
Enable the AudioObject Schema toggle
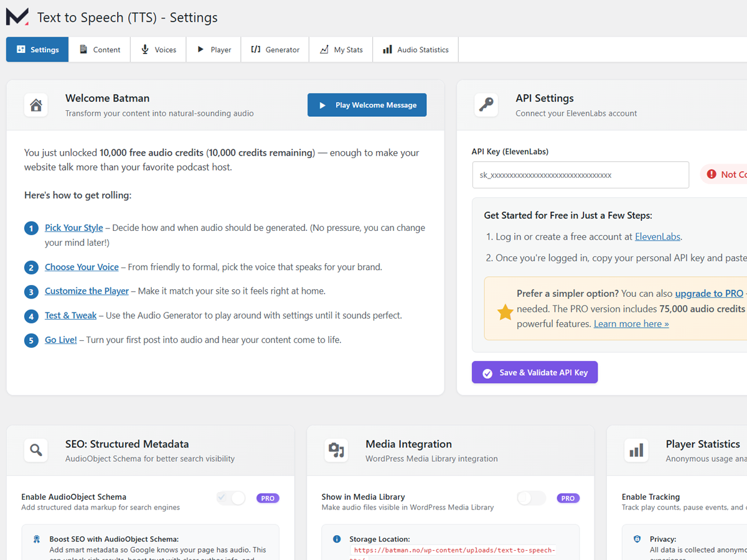230,498
